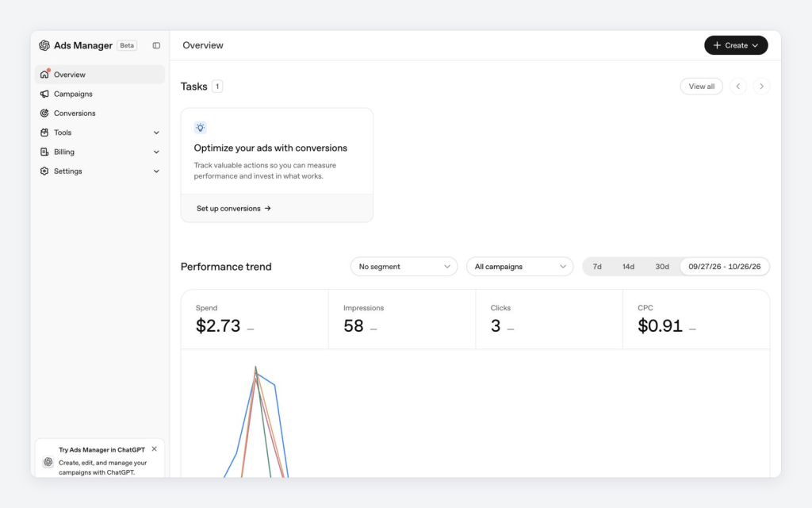Click the blue line peak in chart

click(x=256, y=371)
